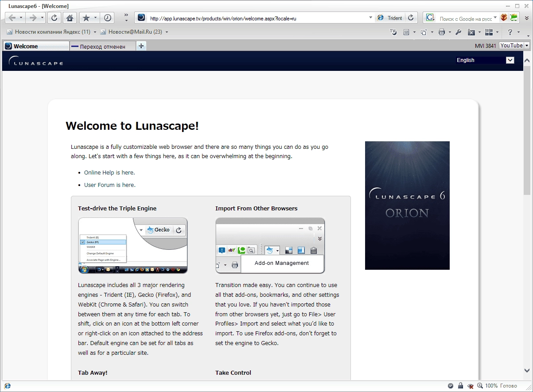Open the Новости@Mail.Ru (23) bookmark
533x392 pixels.
click(131, 32)
